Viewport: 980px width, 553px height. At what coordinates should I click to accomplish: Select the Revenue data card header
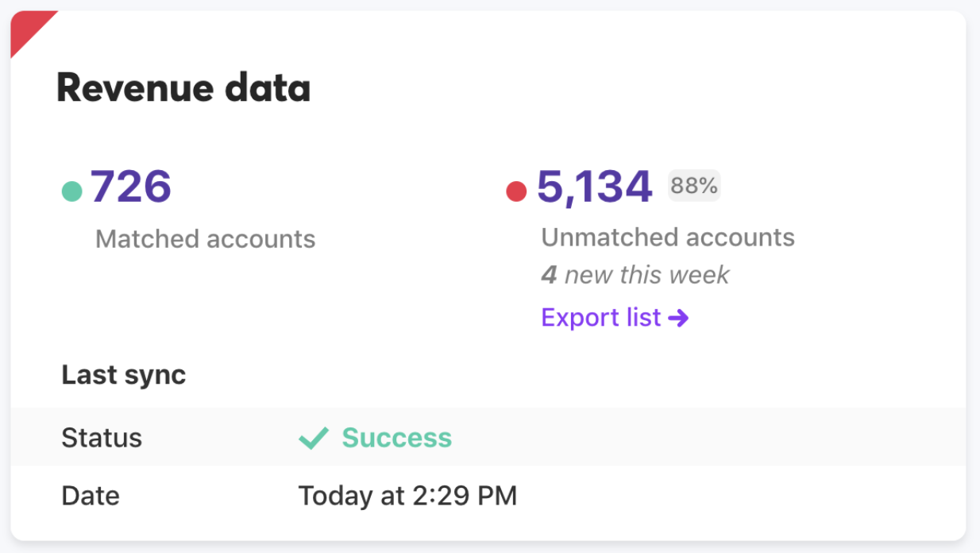[x=183, y=88]
